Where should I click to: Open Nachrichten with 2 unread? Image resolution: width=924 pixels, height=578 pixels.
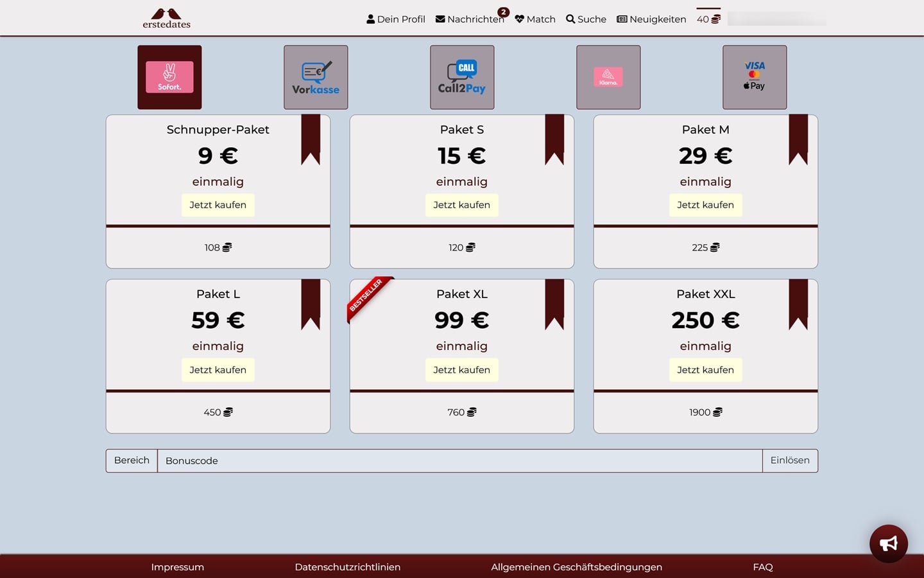click(470, 19)
